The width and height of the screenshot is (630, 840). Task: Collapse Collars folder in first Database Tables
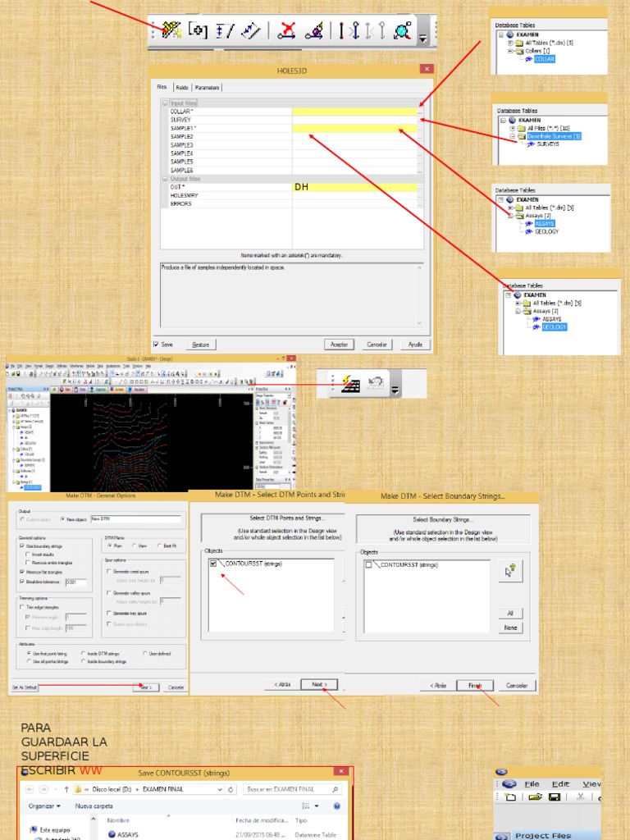click(x=510, y=51)
